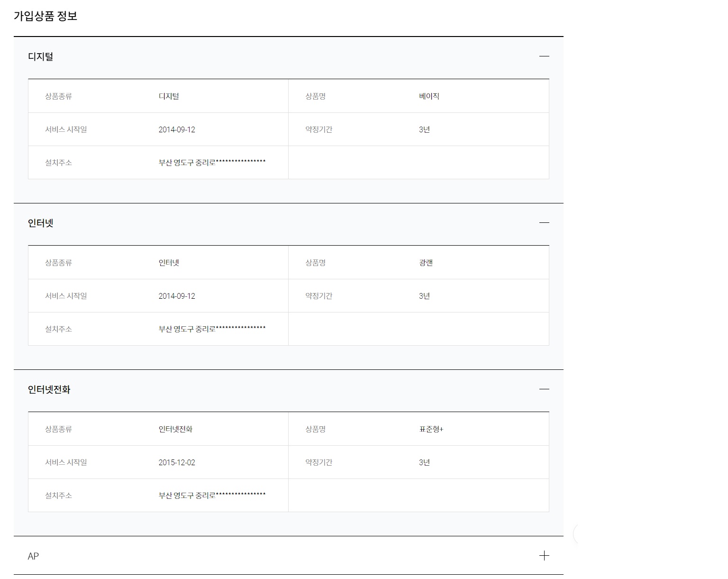Screen dimensions: 728x579
Task: Click the 디지털 section header title
Action: pos(41,57)
